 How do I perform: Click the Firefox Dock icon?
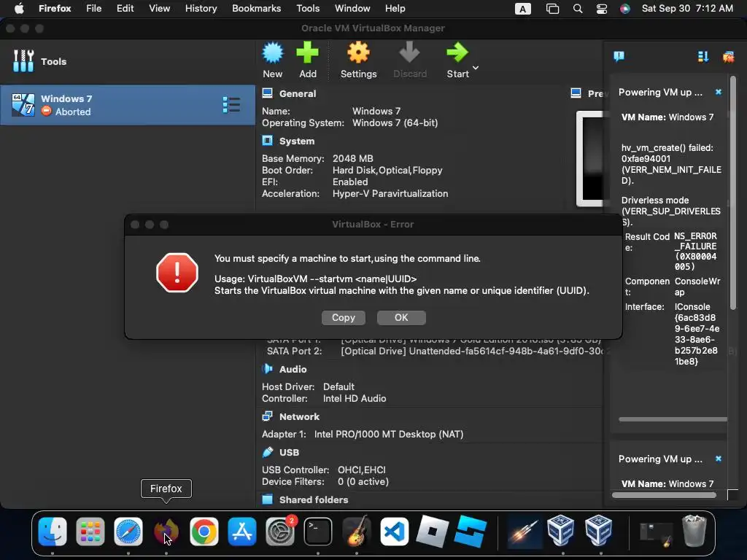166,531
